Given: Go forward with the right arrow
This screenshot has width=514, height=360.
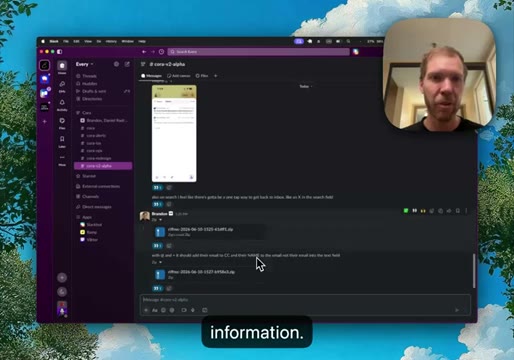Looking at the screenshot, I should click(153, 52).
